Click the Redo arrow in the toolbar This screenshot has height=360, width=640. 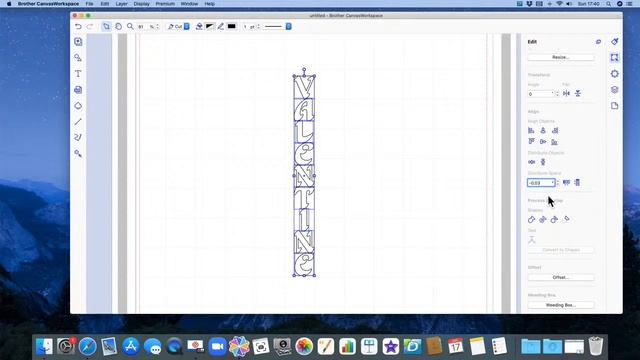[x=90, y=27]
